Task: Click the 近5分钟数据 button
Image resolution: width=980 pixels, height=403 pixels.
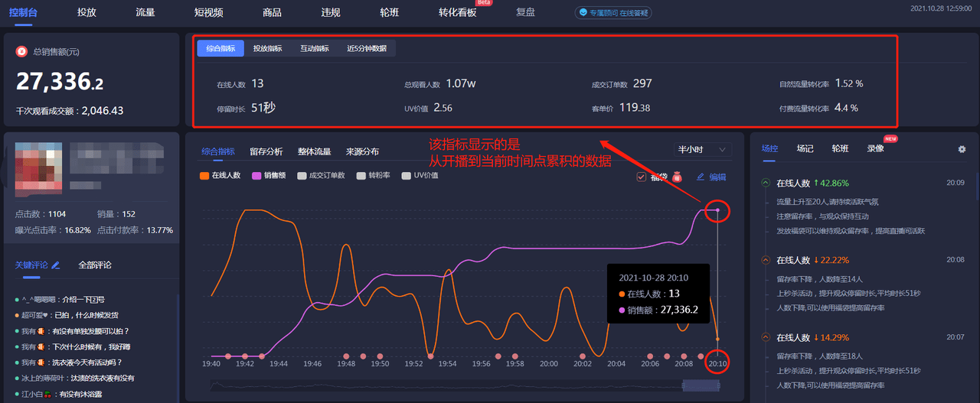Action: coord(366,48)
